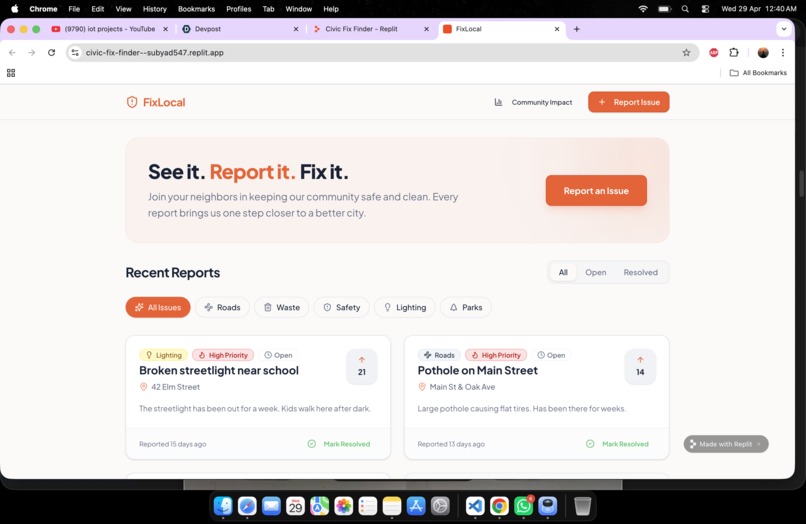The image size is (806, 524).
Task: Click the address bar URL field
Action: tap(382, 52)
